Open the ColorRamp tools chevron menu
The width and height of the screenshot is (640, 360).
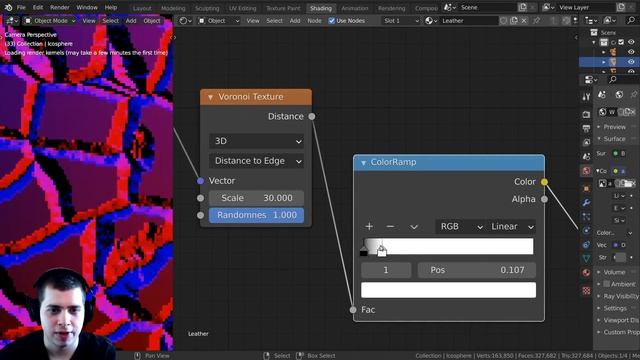[414, 227]
